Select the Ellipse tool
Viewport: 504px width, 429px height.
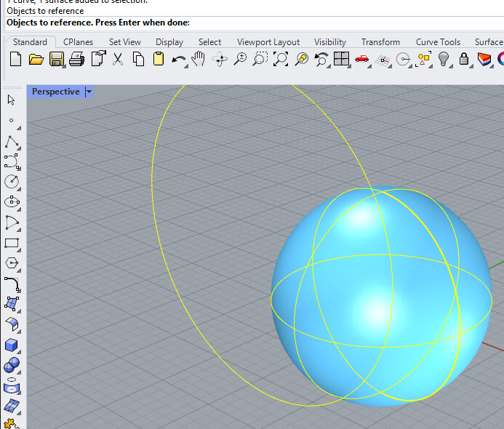click(12, 202)
